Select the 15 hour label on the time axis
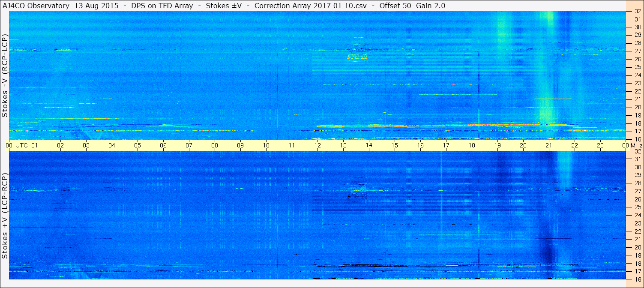The height and width of the screenshot is (288, 644). point(395,145)
